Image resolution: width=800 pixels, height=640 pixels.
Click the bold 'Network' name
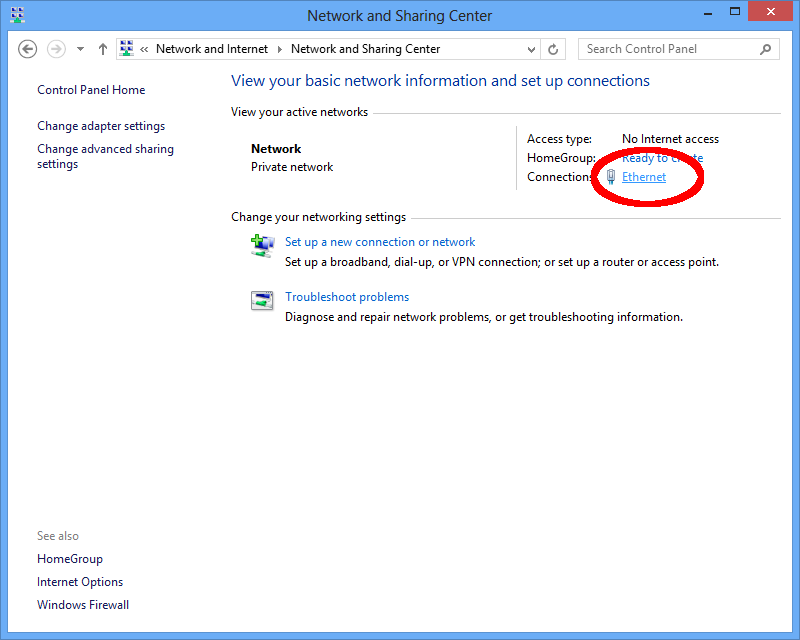click(276, 149)
